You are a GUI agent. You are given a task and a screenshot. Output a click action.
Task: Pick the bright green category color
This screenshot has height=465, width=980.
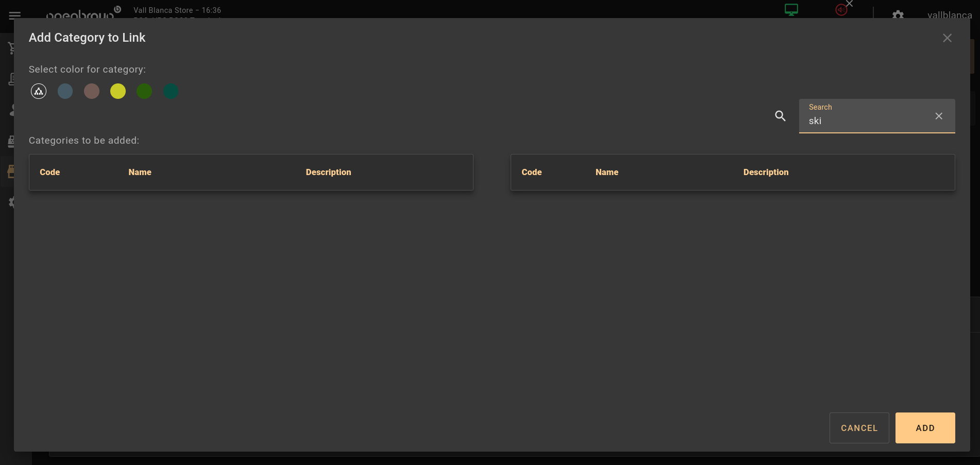[144, 91]
